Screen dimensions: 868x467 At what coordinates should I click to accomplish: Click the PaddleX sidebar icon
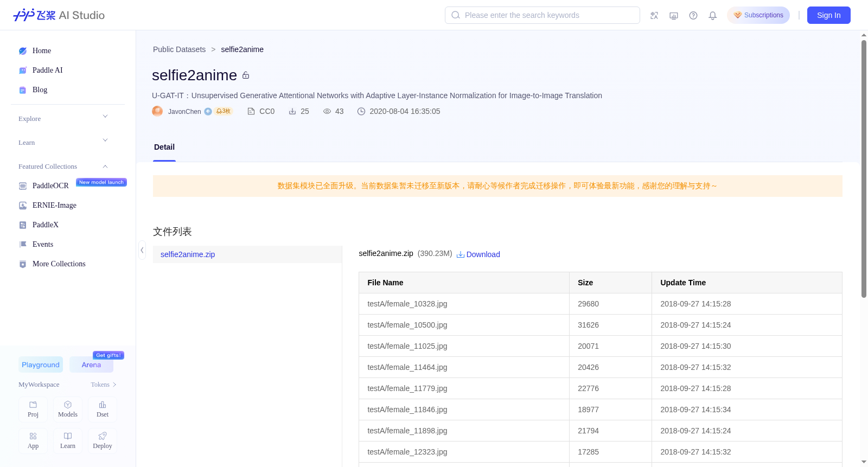[x=23, y=225]
